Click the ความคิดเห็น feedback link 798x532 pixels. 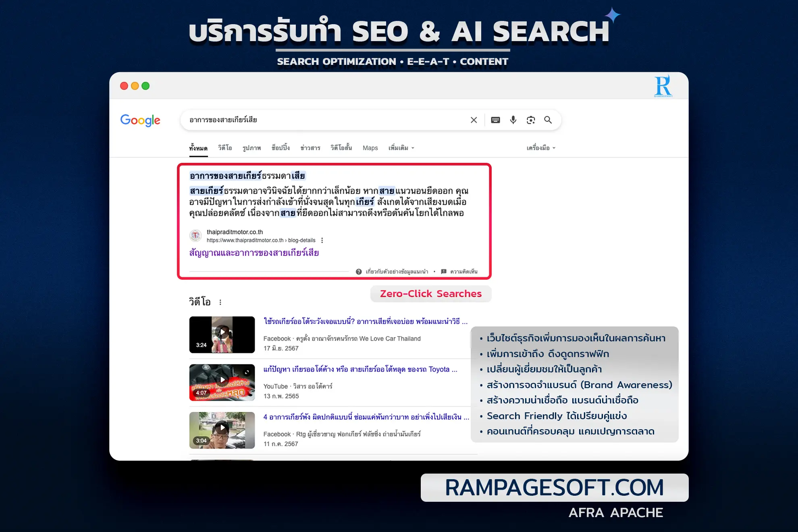[x=463, y=272]
